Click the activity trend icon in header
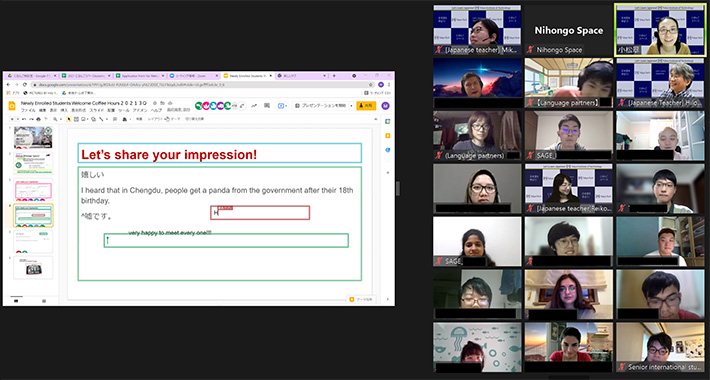 pyautogui.click(x=254, y=106)
